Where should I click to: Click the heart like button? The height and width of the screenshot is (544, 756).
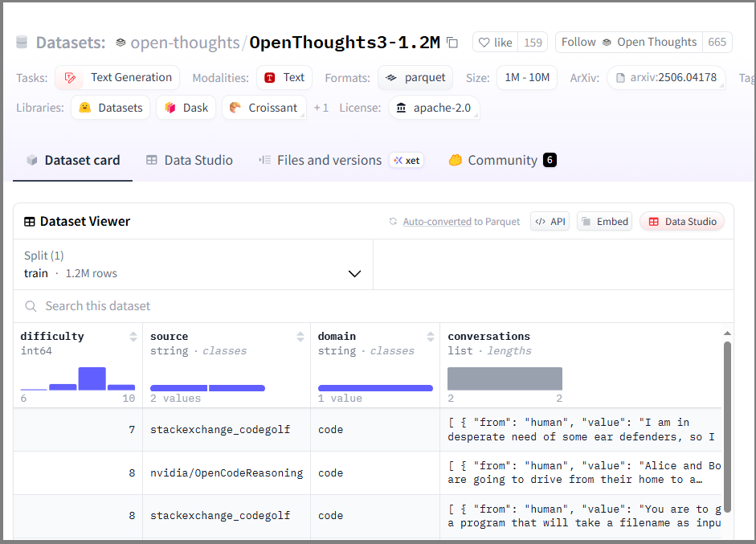[x=496, y=43]
